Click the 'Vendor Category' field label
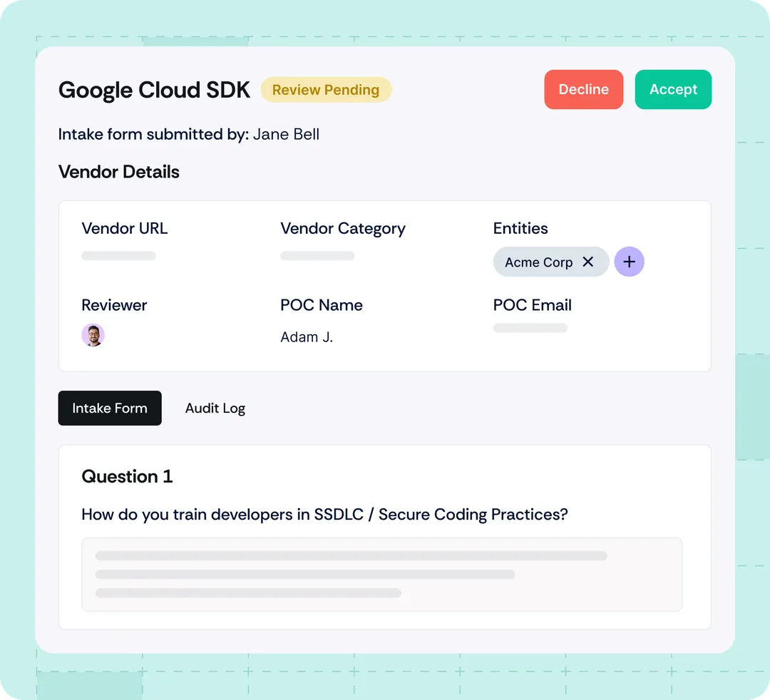Image resolution: width=770 pixels, height=700 pixels. pos(343,229)
